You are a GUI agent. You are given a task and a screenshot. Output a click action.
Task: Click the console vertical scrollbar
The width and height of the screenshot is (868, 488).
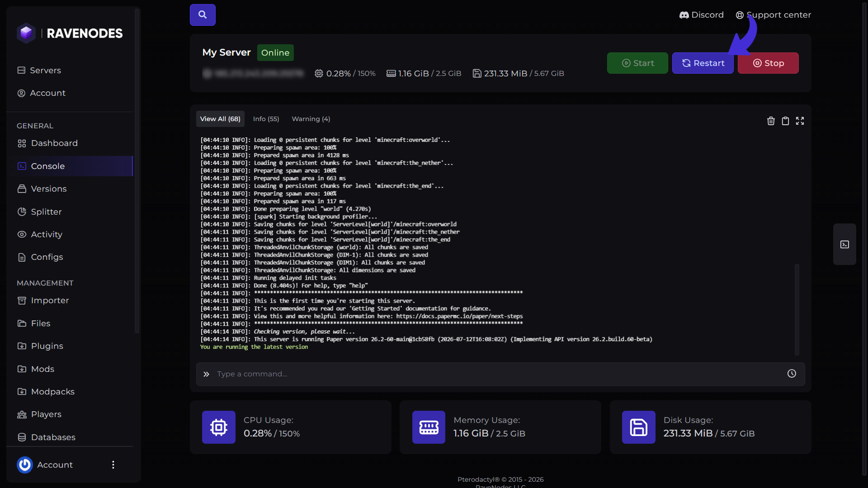click(x=797, y=310)
